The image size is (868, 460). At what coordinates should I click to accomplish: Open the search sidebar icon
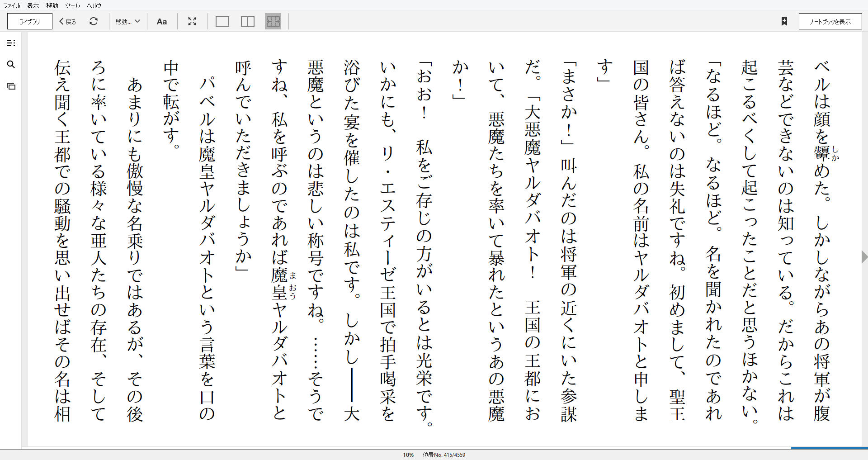[11, 65]
